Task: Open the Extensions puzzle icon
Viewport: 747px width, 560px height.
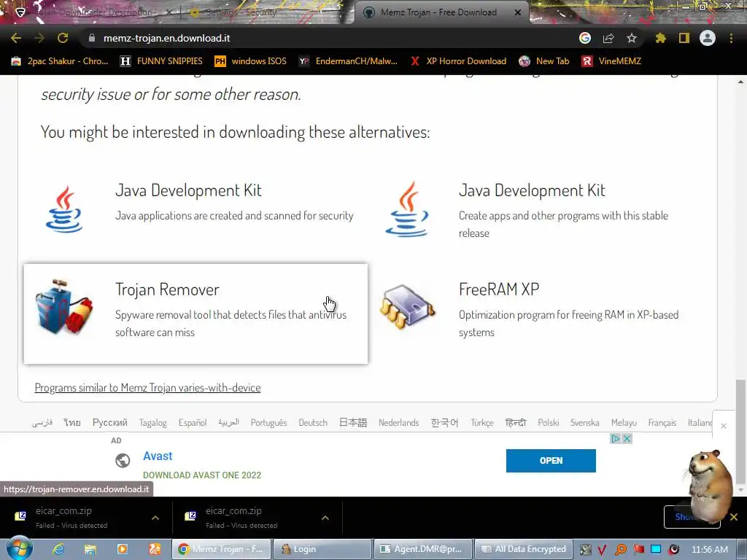Action: (660, 38)
